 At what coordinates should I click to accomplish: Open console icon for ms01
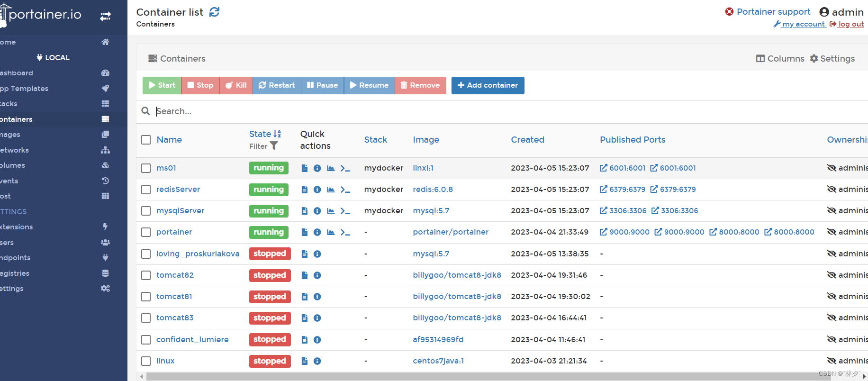coord(345,168)
